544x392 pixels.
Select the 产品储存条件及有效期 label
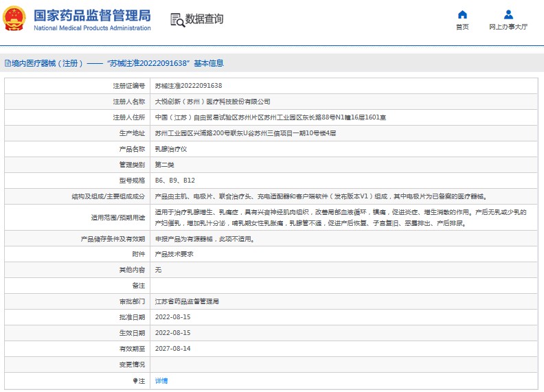113,239
